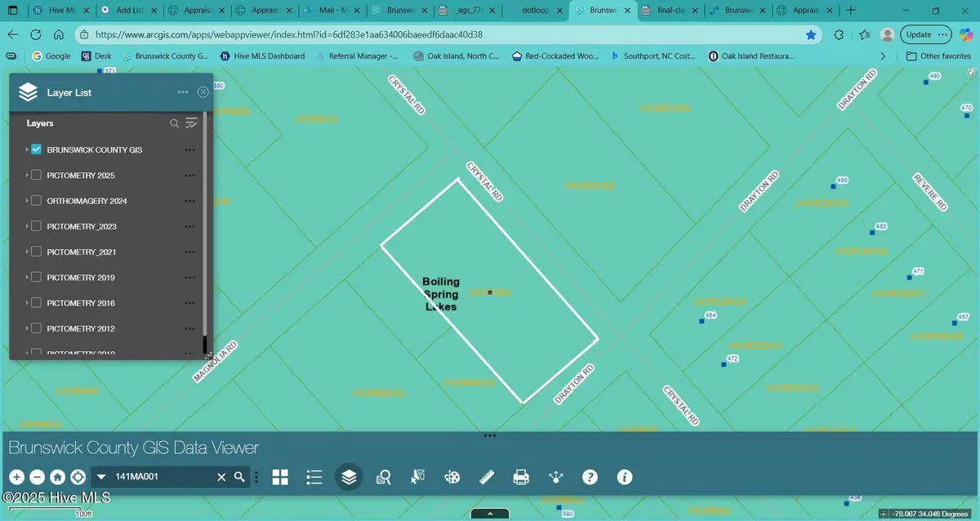Open the About info icon
Image resolution: width=980 pixels, height=521 pixels.
625,477
